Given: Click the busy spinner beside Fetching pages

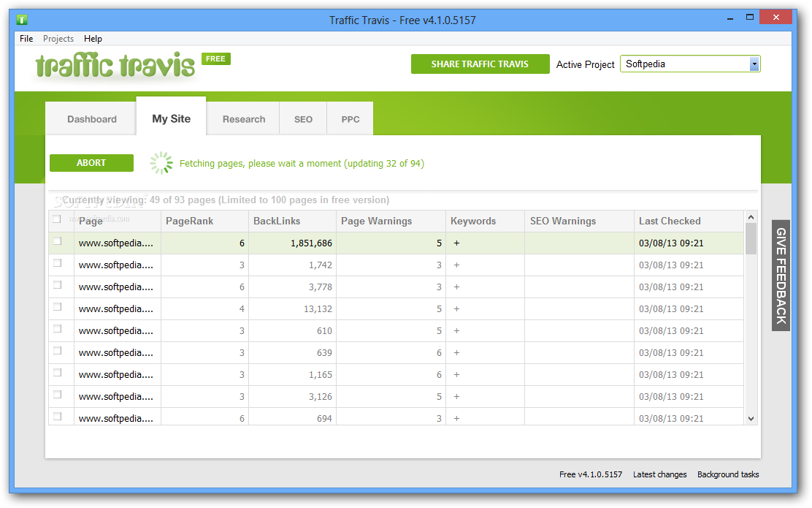Looking at the screenshot, I should click(x=161, y=163).
